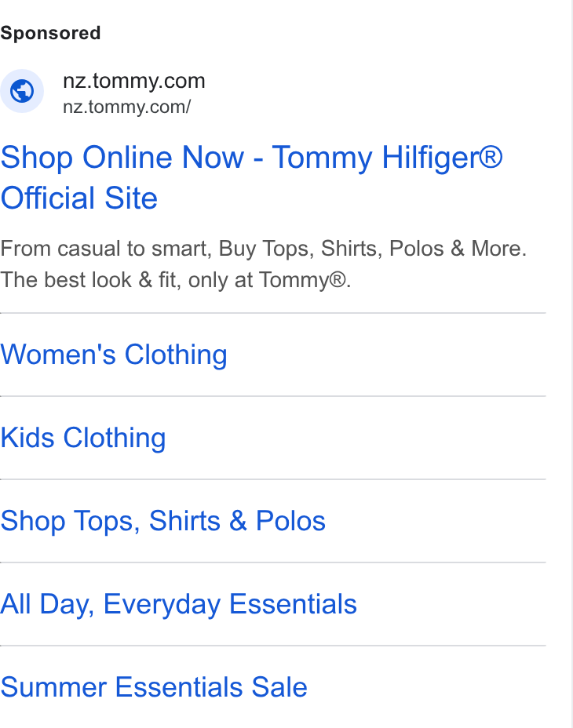Click the globe favicon beside nz.tommy.com
Viewport: 573px width, 728px height.
point(22,91)
